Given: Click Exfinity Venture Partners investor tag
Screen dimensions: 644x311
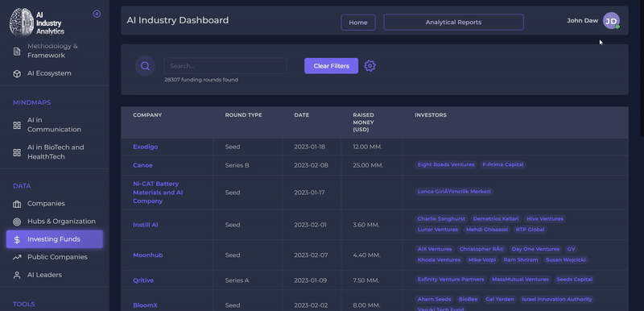Looking at the screenshot, I should pos(451,280).
